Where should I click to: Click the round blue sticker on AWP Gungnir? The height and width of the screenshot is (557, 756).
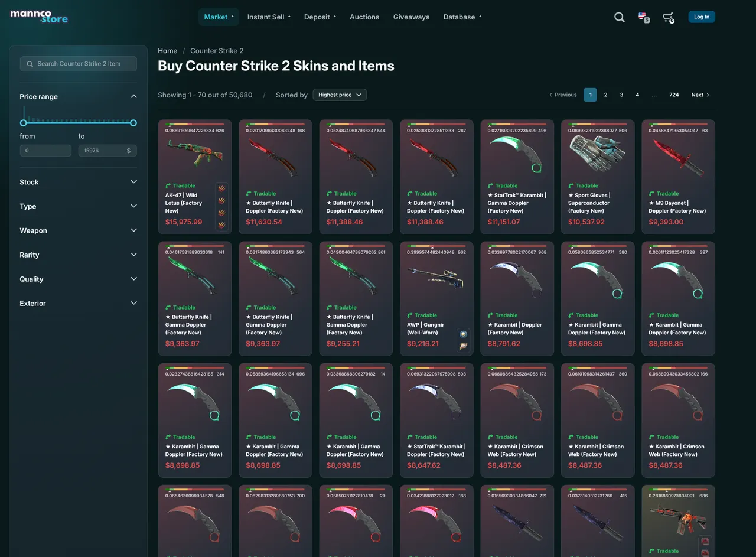pyautogui.click(x=464, y=334)
